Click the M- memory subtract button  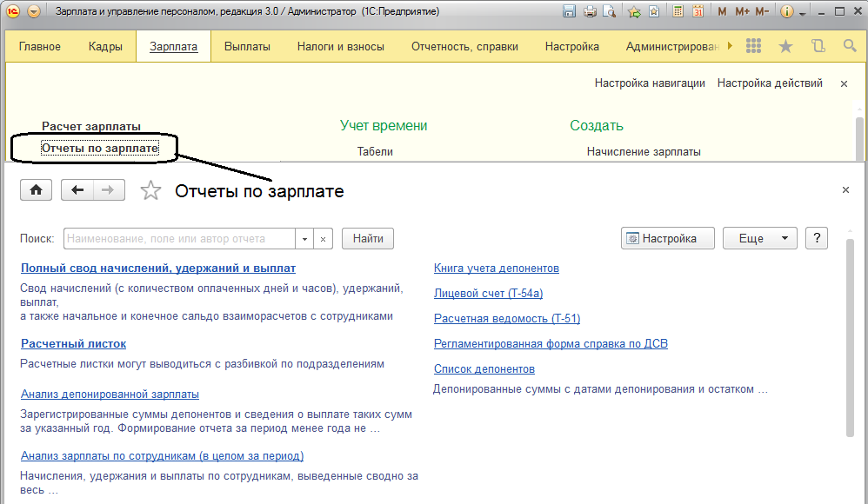[x=762, y=11]
